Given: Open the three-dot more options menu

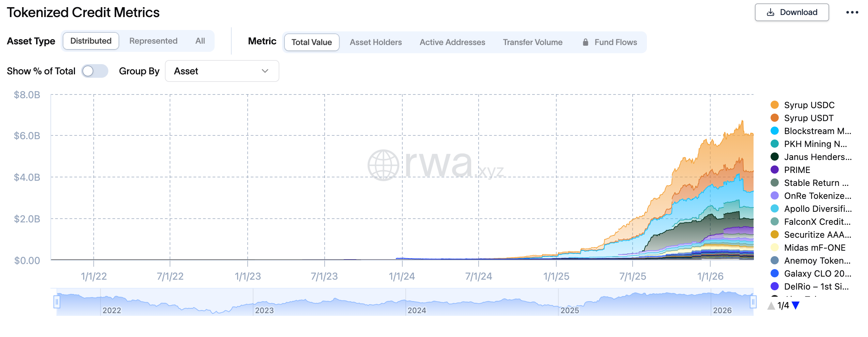Looking at the screenshot, I should (x=852, y=13).
